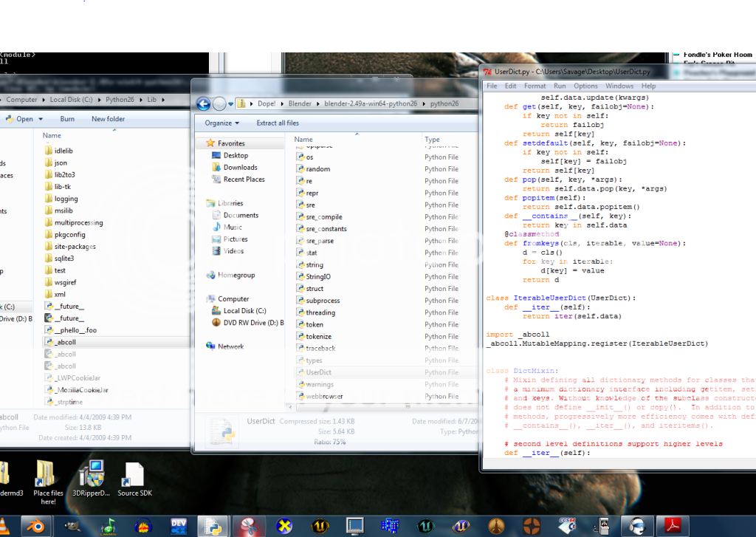756x537 pixels.
Task: Select the wsgiref folder name in Lib window
Action: coord(66,283)
